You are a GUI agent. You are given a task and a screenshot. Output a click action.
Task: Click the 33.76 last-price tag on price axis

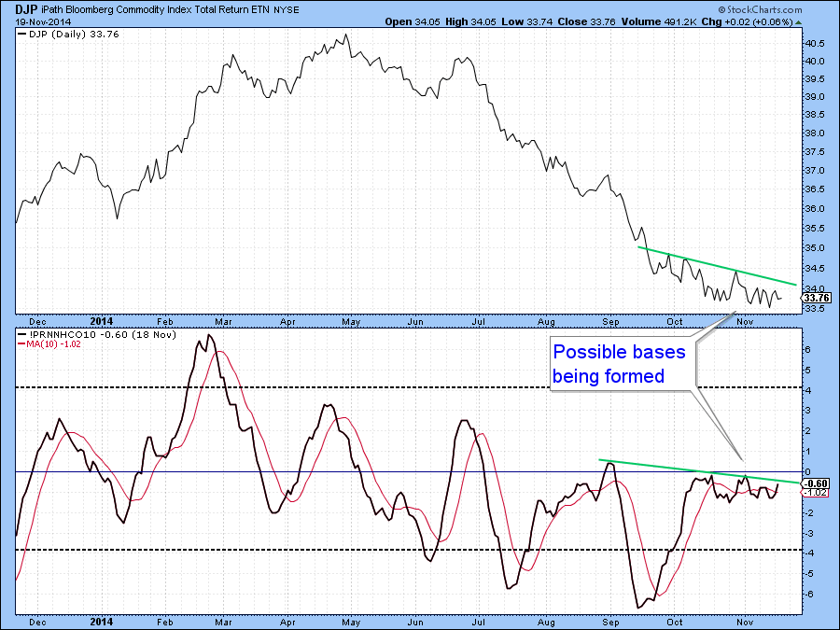point(817,298)
